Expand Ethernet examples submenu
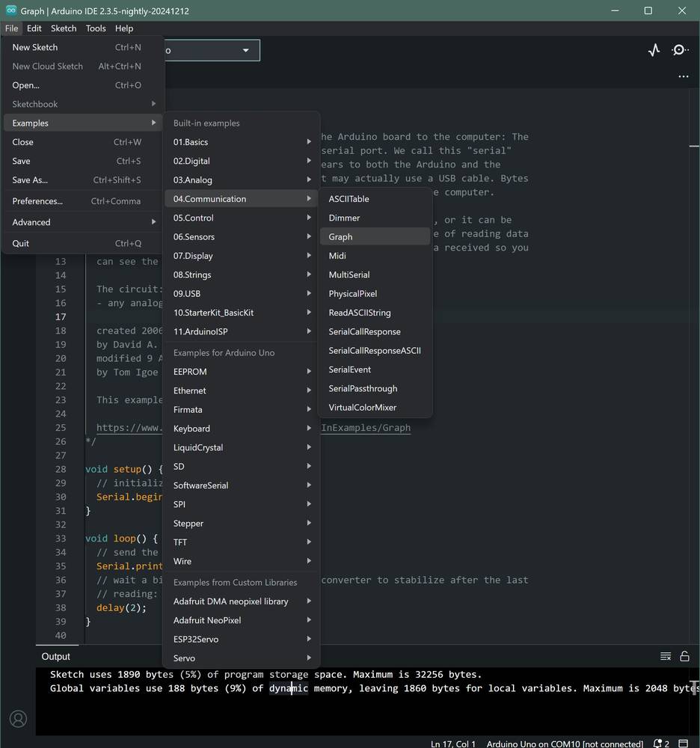700x748 pixels. (242, 390)
